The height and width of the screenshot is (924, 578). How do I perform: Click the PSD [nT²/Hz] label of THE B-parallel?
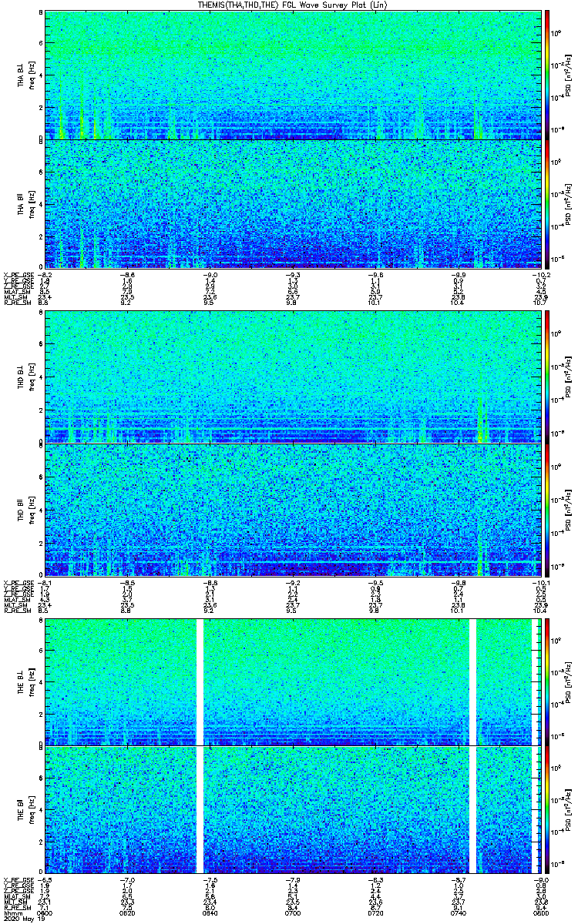(x=570, y=810)
